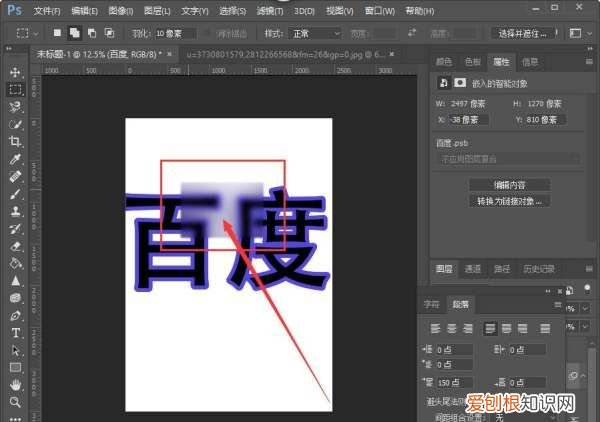Select the Quick Selection tool

click(15, 124)
